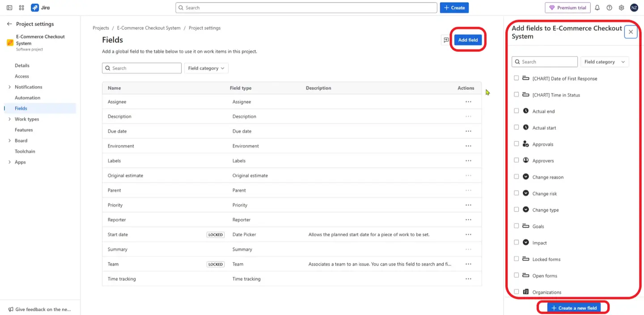Open actions menu for Priority row
The image size is (644, 315).
point(468,205)
